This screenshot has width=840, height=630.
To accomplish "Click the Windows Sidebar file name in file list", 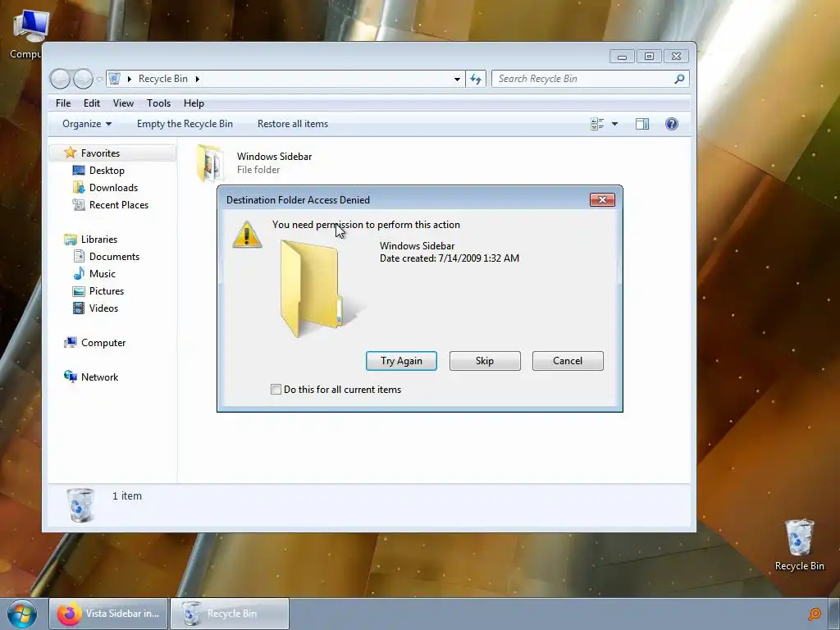I will (274, 157).
